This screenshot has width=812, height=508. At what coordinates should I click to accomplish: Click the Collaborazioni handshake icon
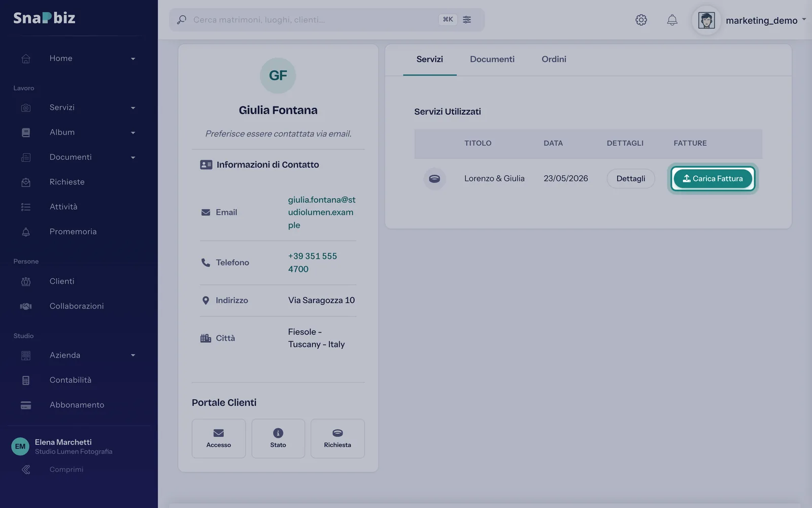click(26, 306)
